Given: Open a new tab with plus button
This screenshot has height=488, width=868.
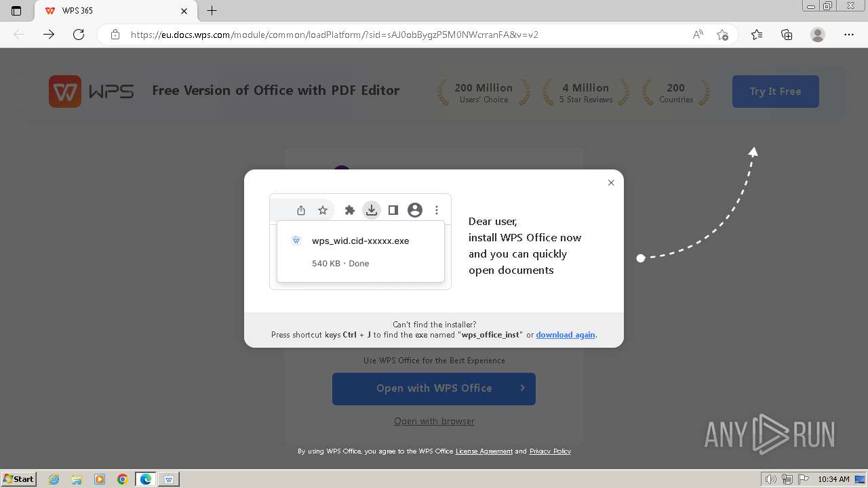Looking at the screenshot, I should [x=212, y=11].
